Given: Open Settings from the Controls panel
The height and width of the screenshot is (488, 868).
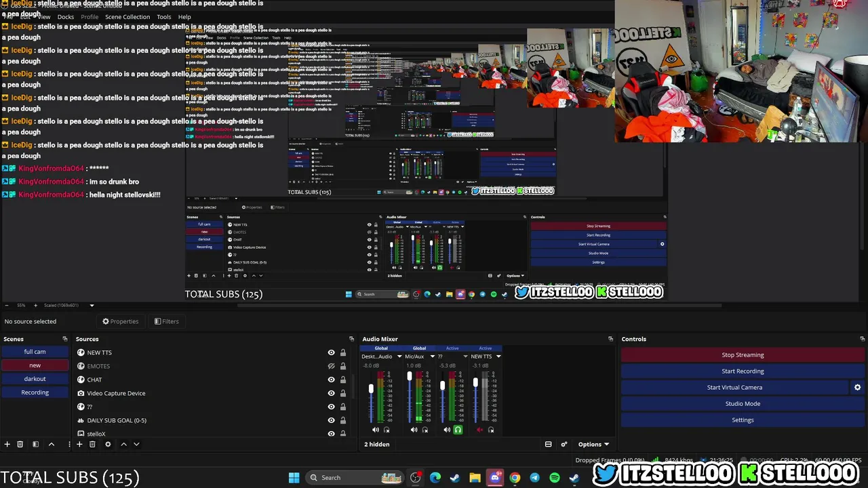Looking at the screenshot, I should (x=743, y=420).
